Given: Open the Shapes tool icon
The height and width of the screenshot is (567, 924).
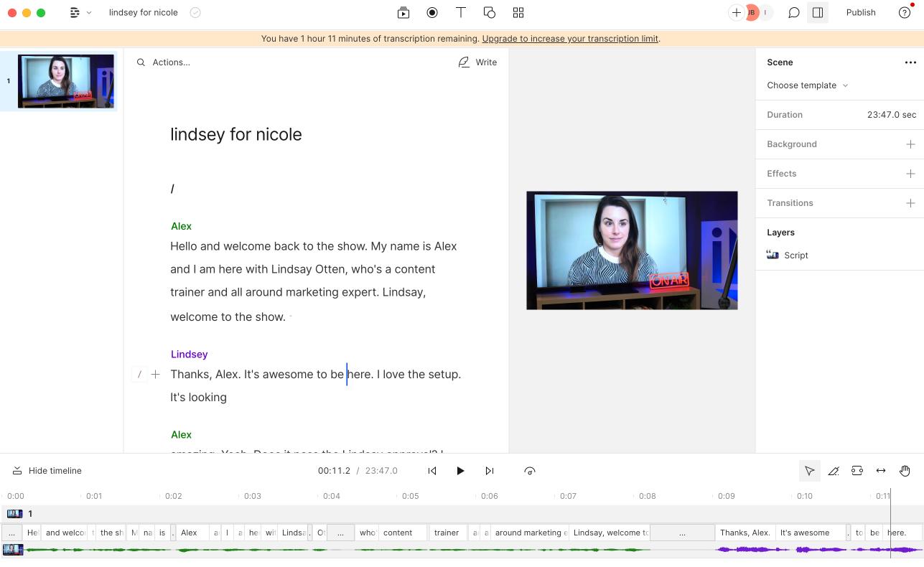Looking at the screenshot, I should click(x=490, y=12).
